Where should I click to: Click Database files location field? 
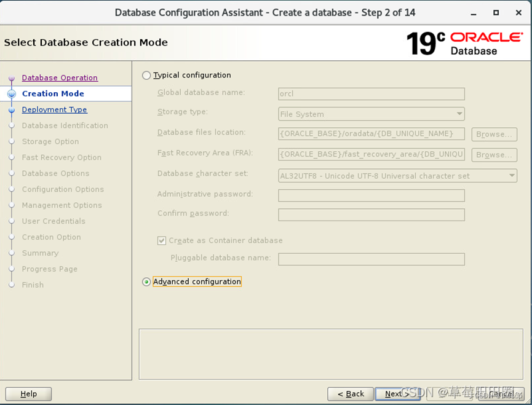click(371, 134)
